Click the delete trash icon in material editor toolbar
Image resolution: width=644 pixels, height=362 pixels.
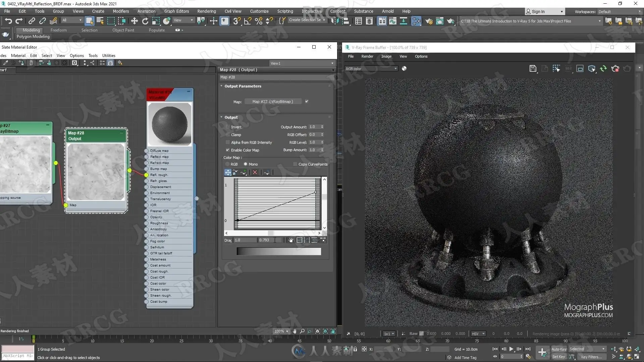tap(31, 63)
